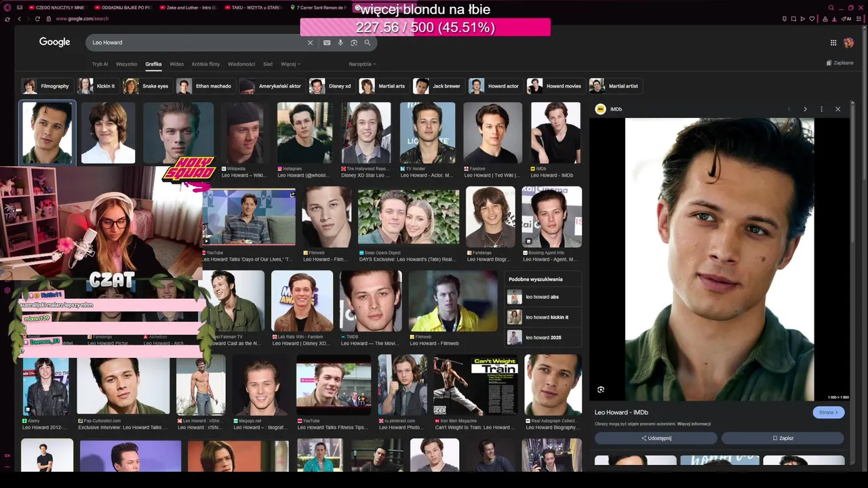Screen dimensions: 868x488
Task: Click the Lens icon on preview image
Action: point(601,390)
